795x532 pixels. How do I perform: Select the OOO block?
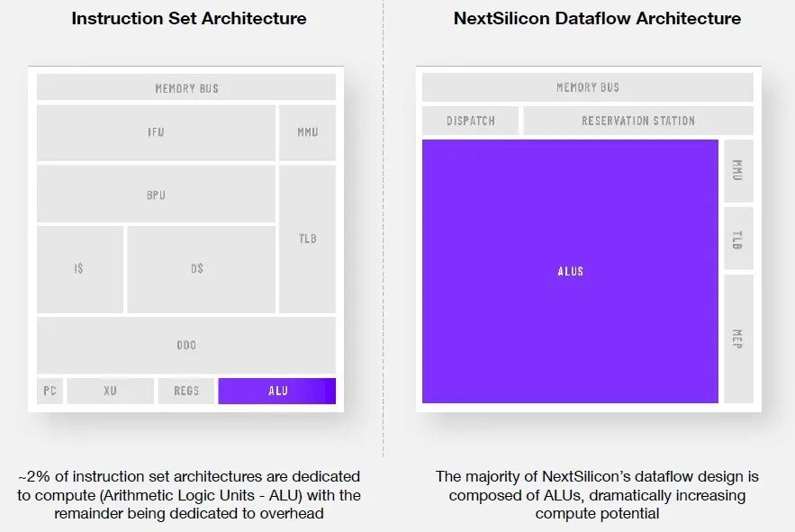click(x=186, y=345)
